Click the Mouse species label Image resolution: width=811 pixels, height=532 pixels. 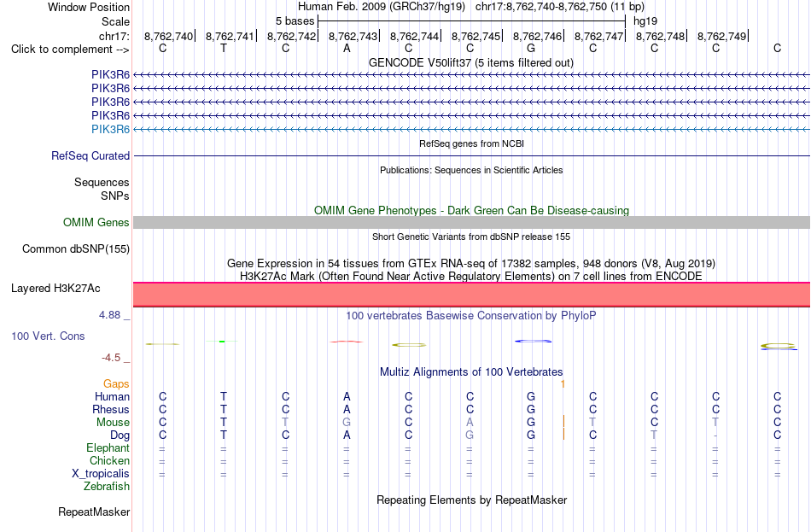click(x=113, y=423)
